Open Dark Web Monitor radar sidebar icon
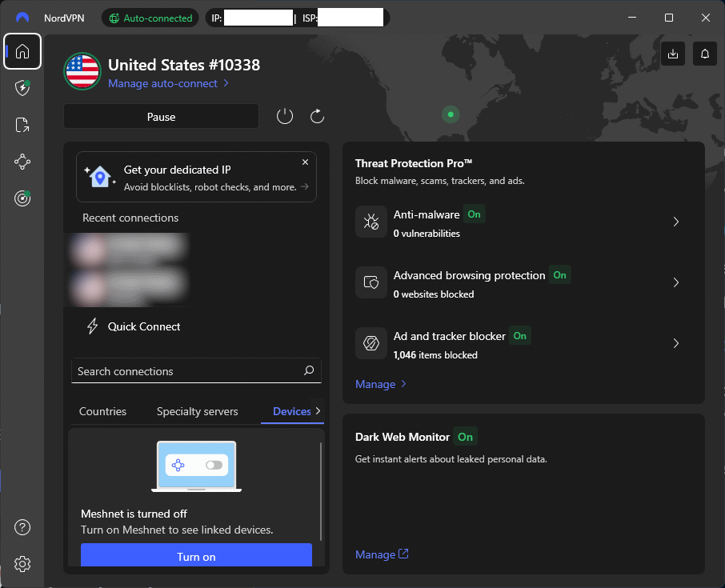 pos(22,198)
